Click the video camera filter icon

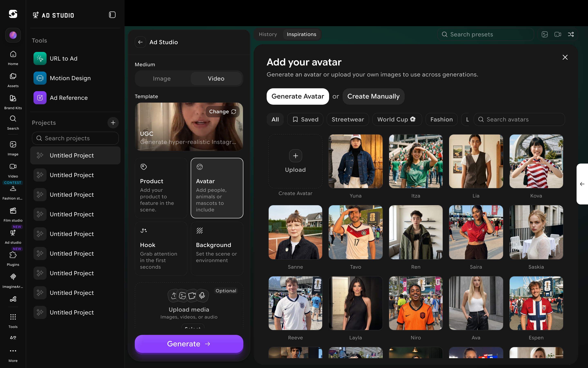(x=558, y=34)
